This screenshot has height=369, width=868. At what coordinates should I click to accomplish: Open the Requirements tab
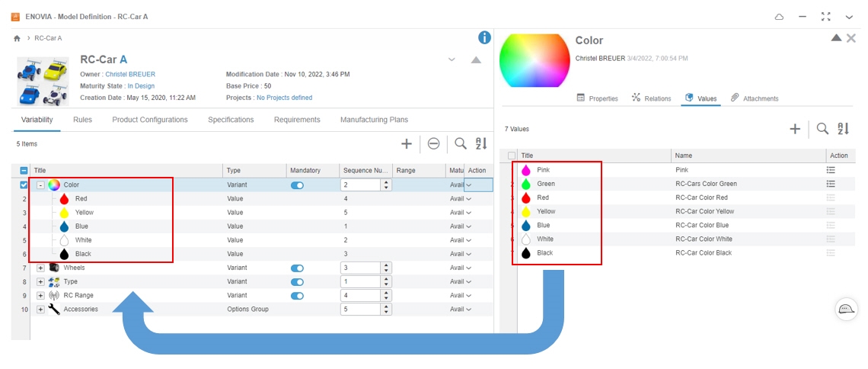(x=297, y=120)
